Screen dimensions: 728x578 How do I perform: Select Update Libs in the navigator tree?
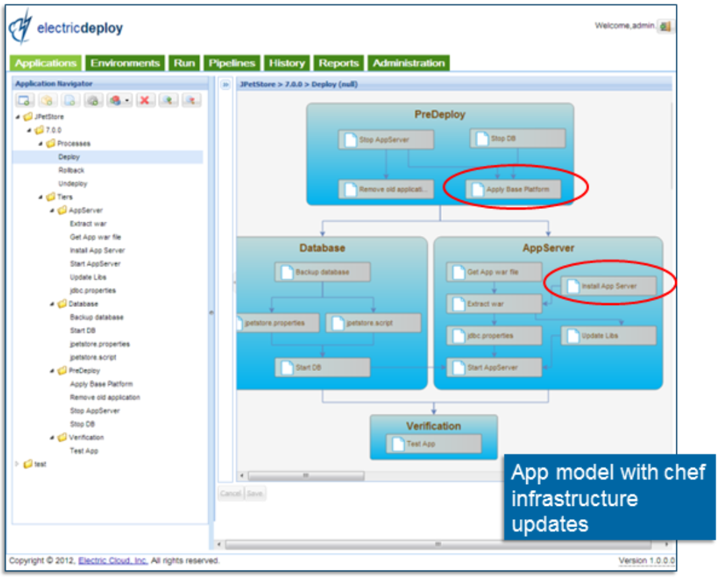pos(88,277)
